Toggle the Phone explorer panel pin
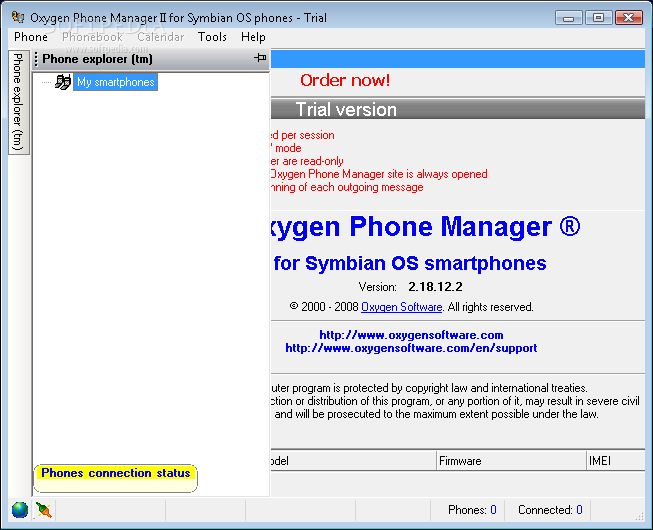 point(260,57)
